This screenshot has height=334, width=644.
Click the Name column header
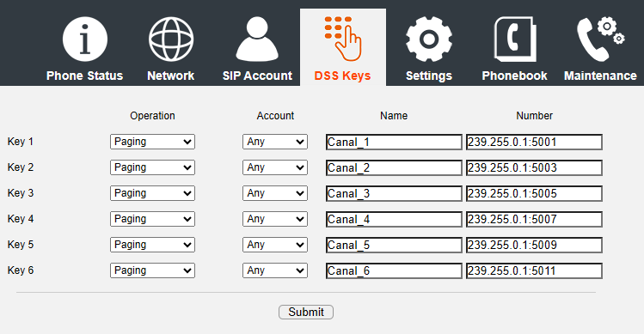pos(394,116)
